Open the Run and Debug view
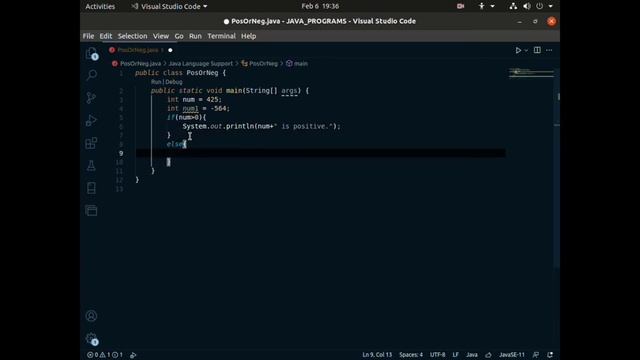 (91, 120)
